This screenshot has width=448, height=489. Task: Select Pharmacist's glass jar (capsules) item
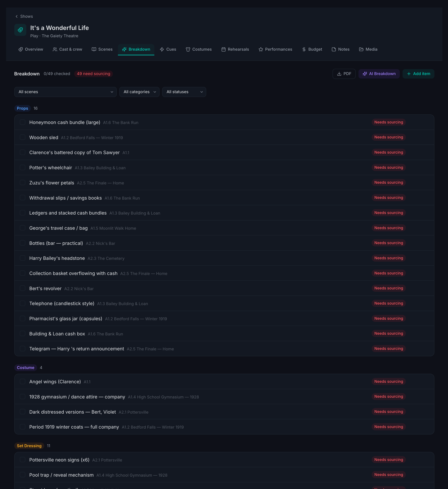[66, 319]
